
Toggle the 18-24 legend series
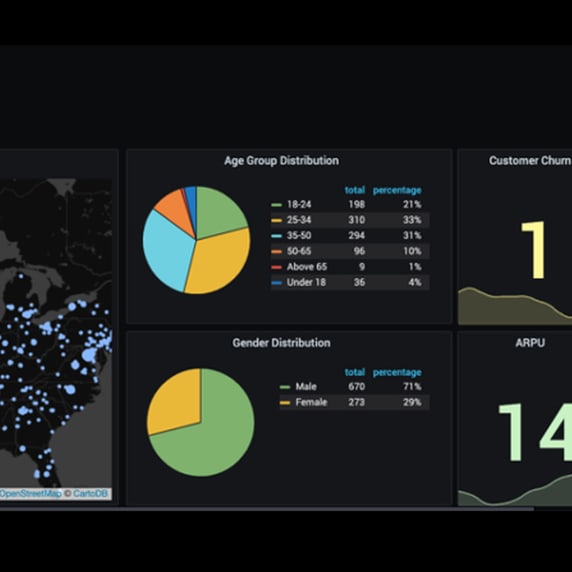pyautogui.click(x=299, y=204)
